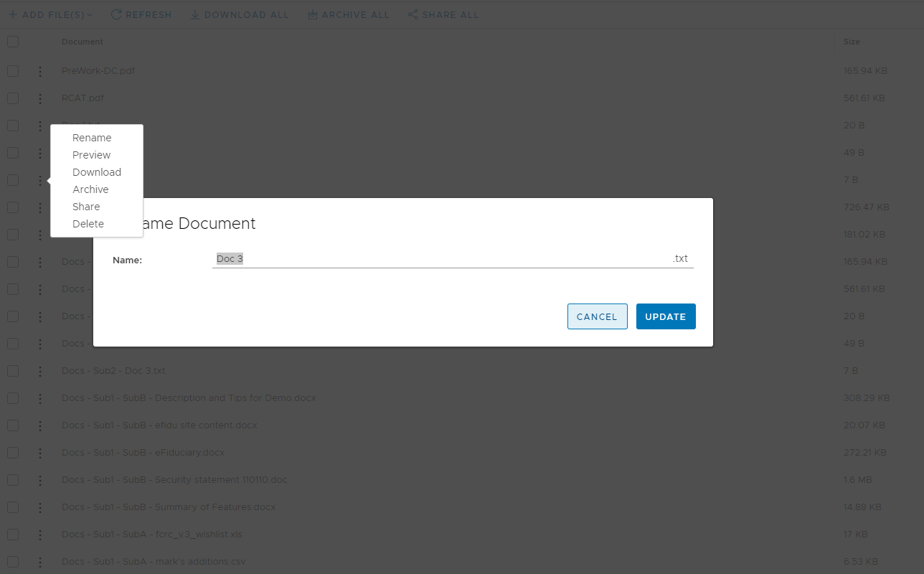
Task: Open the kebab menu for RCAT.pdf
Action: (39, 98)
